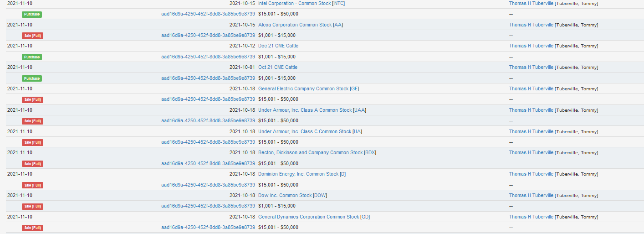This screenshot has height=234, width=644.
Task: Open Dow Inc. Common Stock link
Action: click(285, 195)
